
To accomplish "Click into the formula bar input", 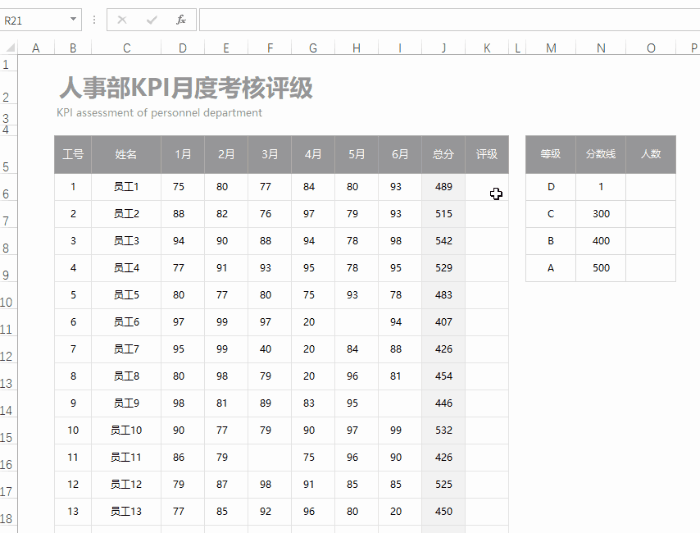I will point(449,20).
